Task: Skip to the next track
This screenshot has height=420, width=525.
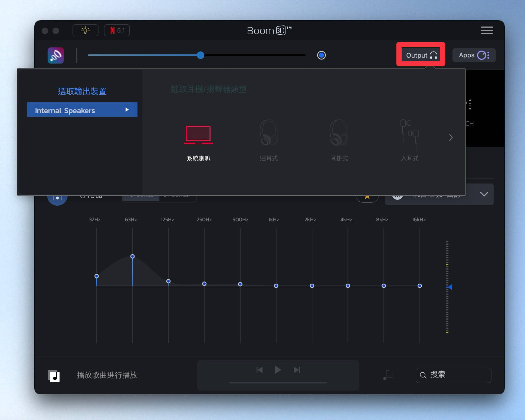Action: pos(297,370)
